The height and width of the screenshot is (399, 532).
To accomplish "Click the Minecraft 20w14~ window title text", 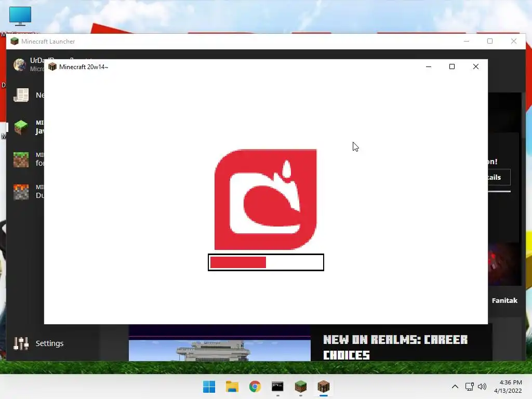I will 84,67.
